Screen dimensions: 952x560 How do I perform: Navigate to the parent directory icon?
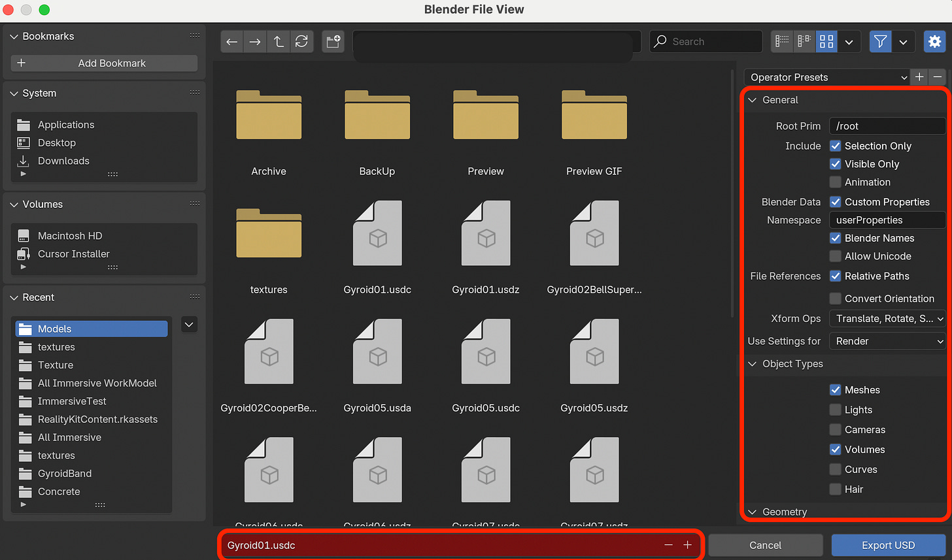[279, 41]
